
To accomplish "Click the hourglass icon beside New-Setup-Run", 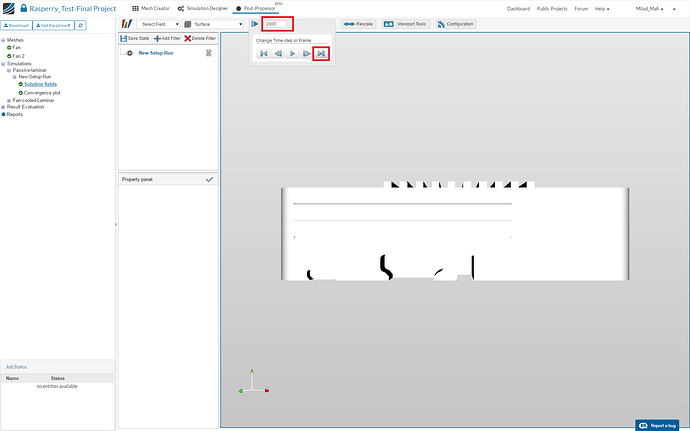I will coord(209,53).
